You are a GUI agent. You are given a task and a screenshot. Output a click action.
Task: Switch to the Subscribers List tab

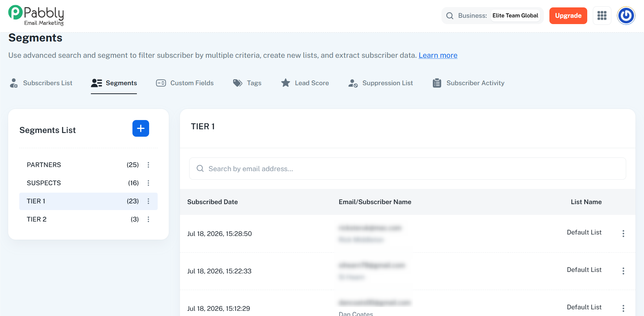click(41, 83)
